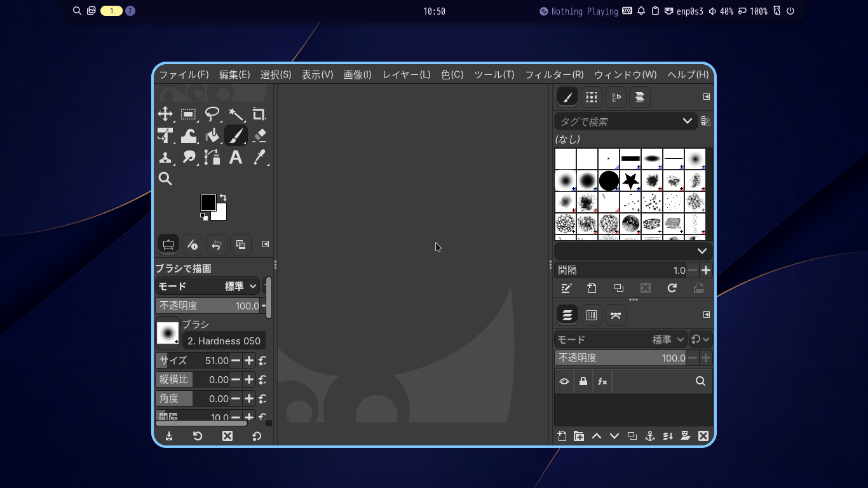The width and height of the screenshot is (868, 488).
Task: Switch to the Undo History tab
Action: click(217, 245)
